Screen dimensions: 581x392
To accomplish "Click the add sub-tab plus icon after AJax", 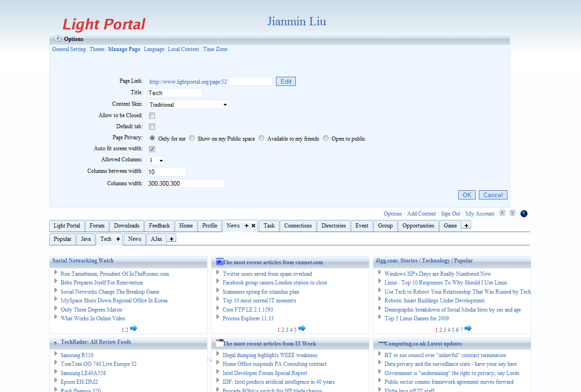I will [x=172, y=239].
